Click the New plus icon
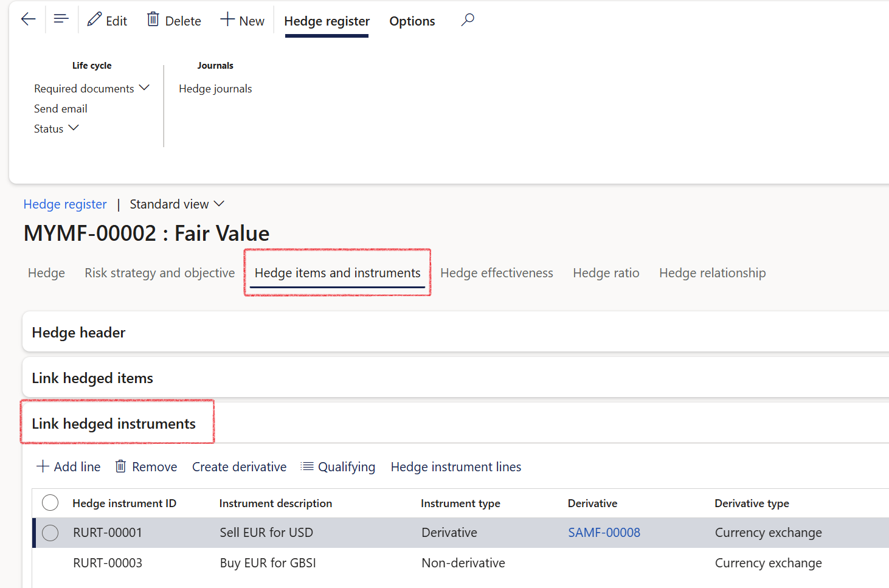889x588 pixels. tap(227, 19)
